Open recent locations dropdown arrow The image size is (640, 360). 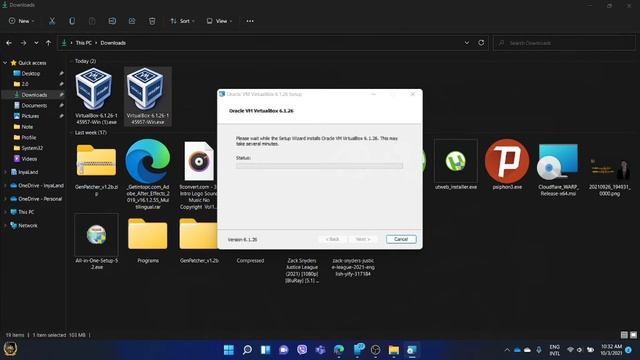point(36,43)
